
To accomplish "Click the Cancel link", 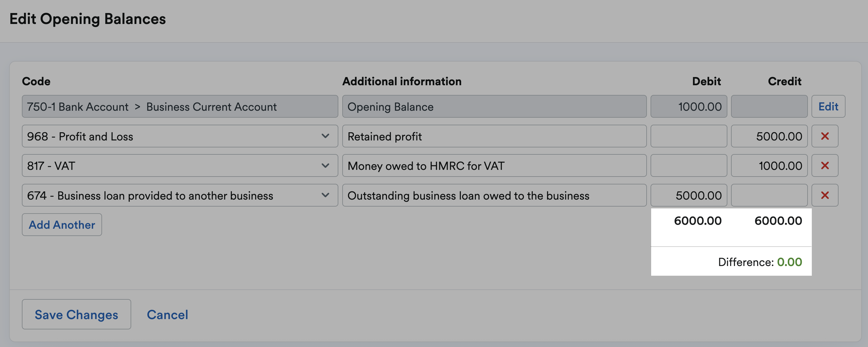I will tap(167, 315).
